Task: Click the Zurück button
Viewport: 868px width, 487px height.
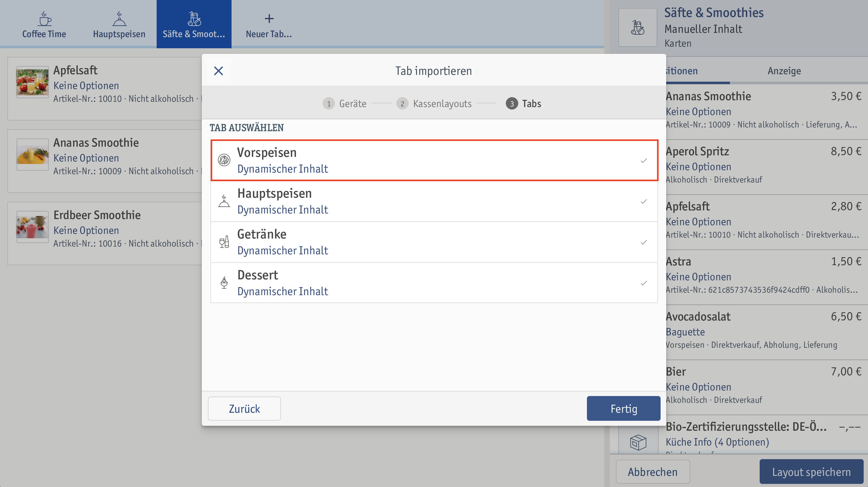Action: point(245,408)
